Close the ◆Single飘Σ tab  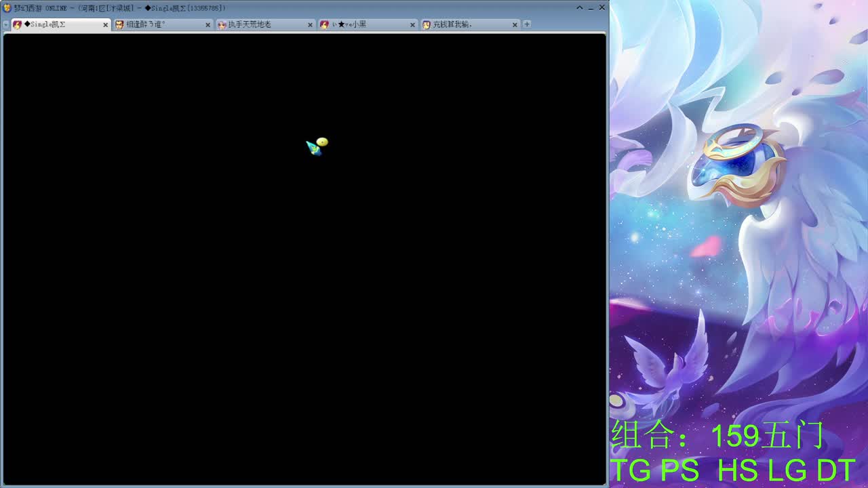105,24
